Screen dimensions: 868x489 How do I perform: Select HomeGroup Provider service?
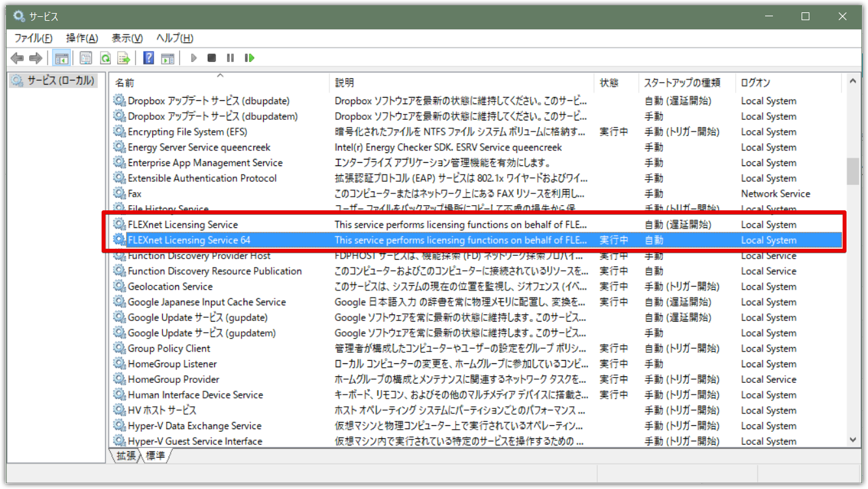click(x=477, y=380)
